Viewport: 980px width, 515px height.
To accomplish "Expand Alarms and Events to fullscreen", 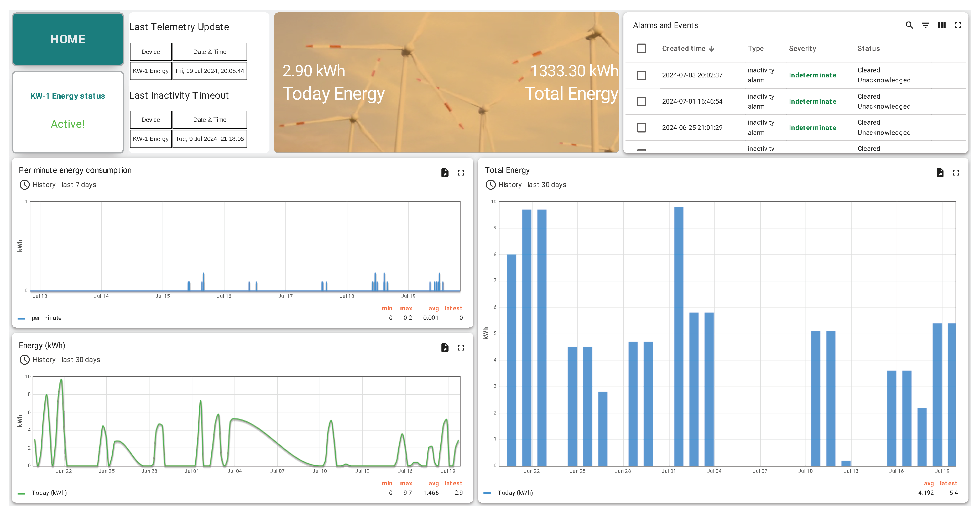I will (959, 25).
